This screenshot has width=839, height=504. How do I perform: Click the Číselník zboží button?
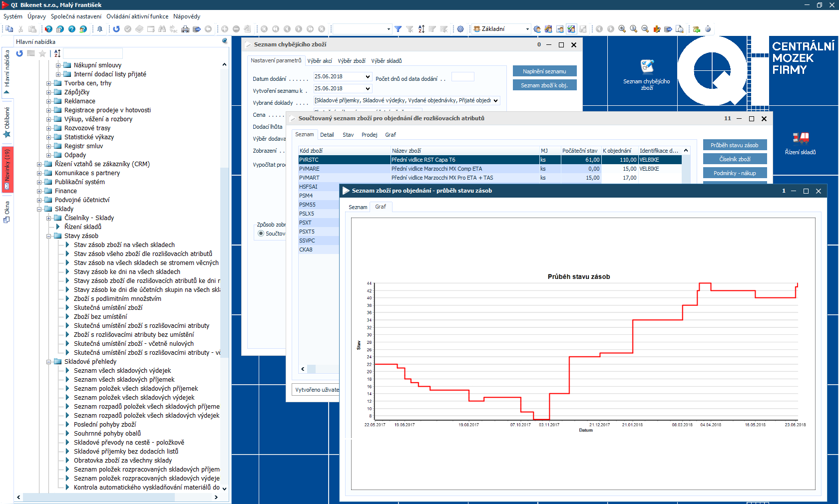(x=735, y=159)
